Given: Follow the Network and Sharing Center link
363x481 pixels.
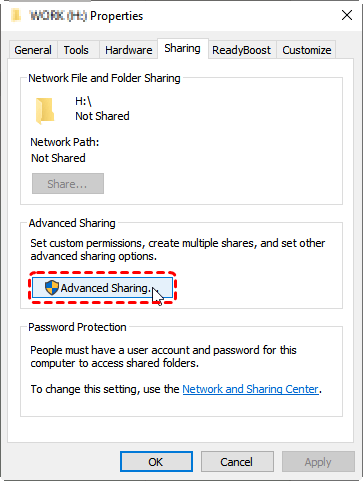Looking at the screenshot, I should [250, 389].
